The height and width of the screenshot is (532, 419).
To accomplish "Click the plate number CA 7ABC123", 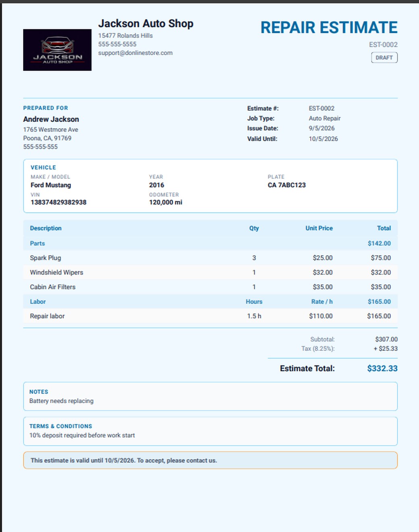I will tap(287, 185).
